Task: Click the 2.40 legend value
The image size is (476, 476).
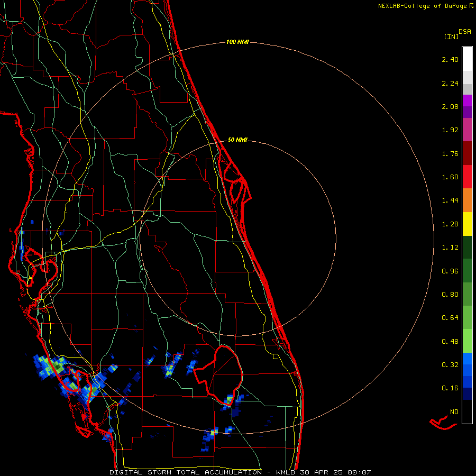Action: [x=450, y=59]
